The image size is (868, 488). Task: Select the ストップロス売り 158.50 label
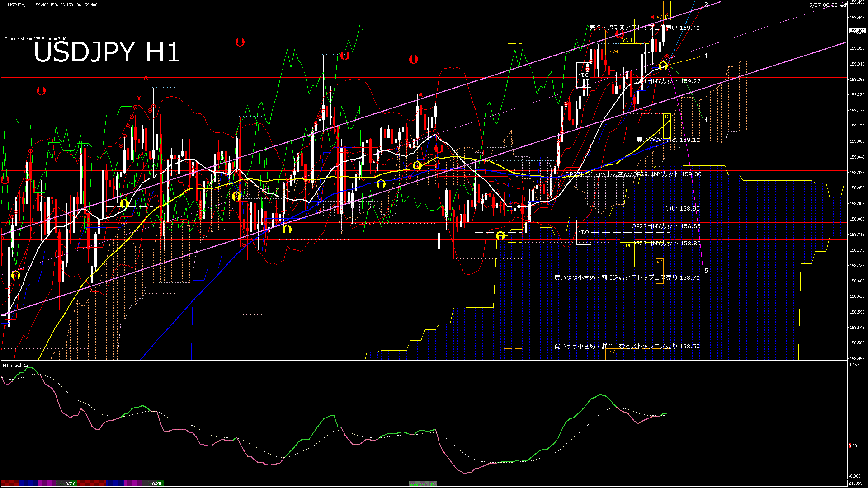pos(665,347)
